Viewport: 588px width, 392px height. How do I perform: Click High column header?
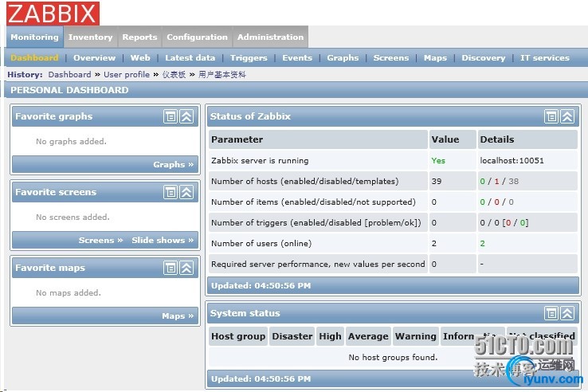pos(330,336)
